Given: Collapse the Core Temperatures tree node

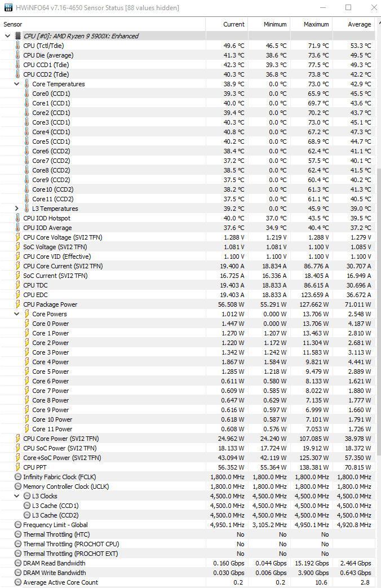Looking at the screenshot, I should click(x=16, y=84).
